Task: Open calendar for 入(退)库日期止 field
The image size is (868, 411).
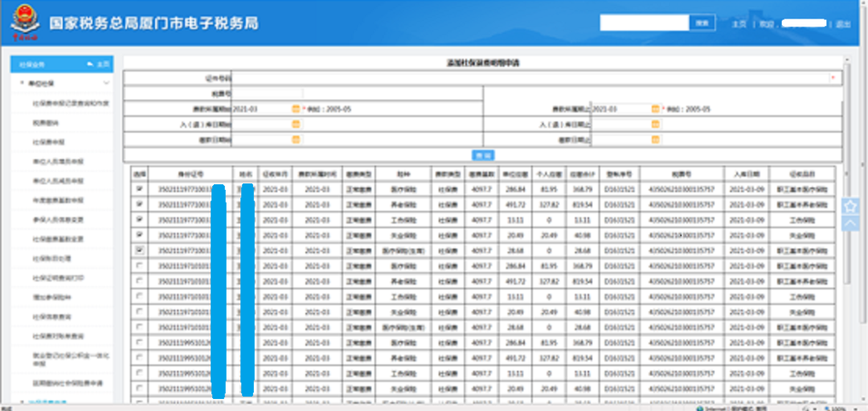Action: [x=656, y=125]
